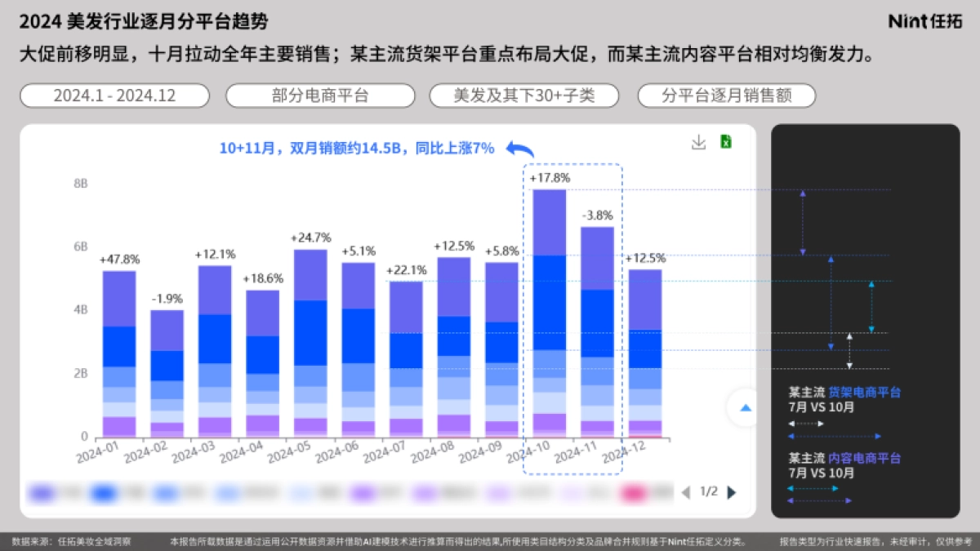Click the download chart icon
The width and height of the screenshot is (980, 551).
click(698, 143)
